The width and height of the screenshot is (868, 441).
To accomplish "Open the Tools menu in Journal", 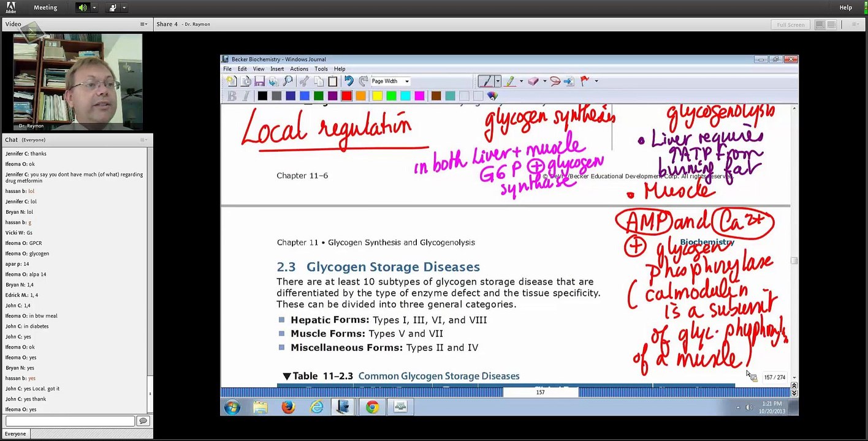I will (321, 69).
